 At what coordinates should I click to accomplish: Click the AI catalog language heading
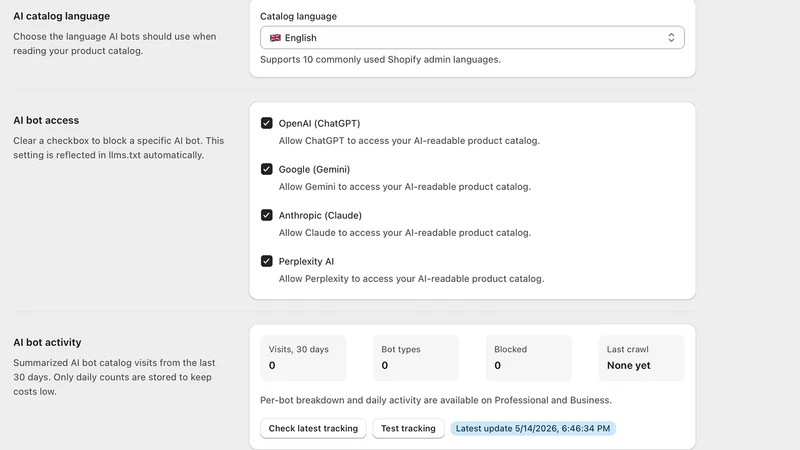[x=62, y=16]
